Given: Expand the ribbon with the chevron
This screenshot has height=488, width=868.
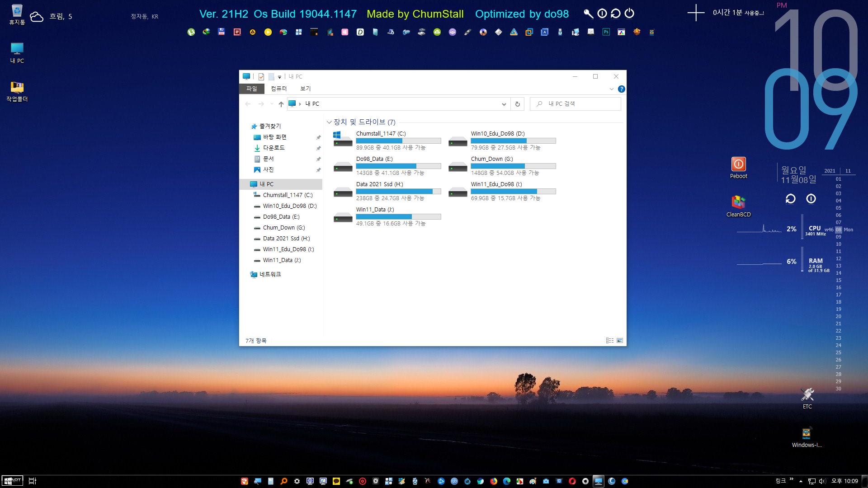Looking at the screenshot, I should (611, 89).
